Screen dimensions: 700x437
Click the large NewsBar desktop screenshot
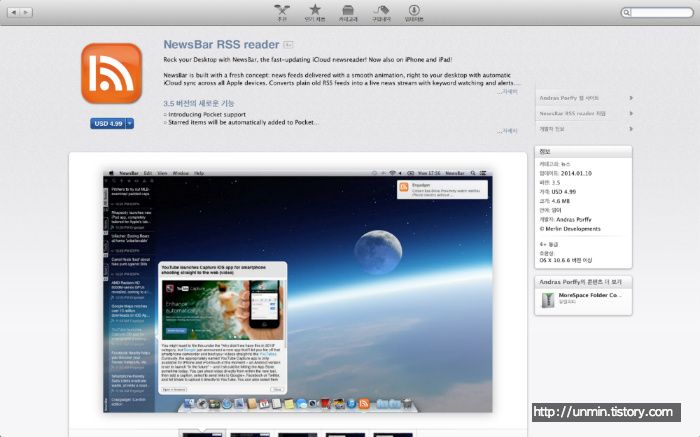[x=298, y=291]
